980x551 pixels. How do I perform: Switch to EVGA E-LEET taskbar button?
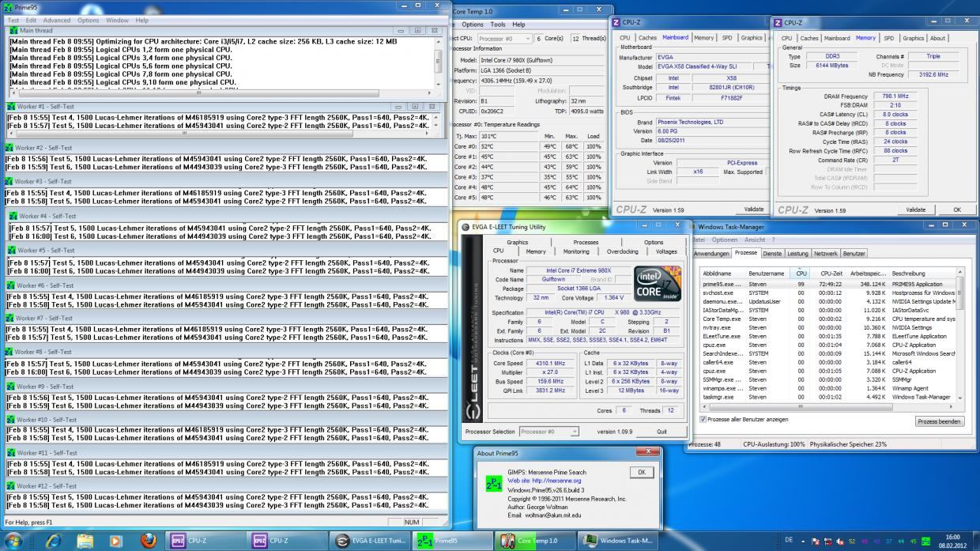coord(370,541)
